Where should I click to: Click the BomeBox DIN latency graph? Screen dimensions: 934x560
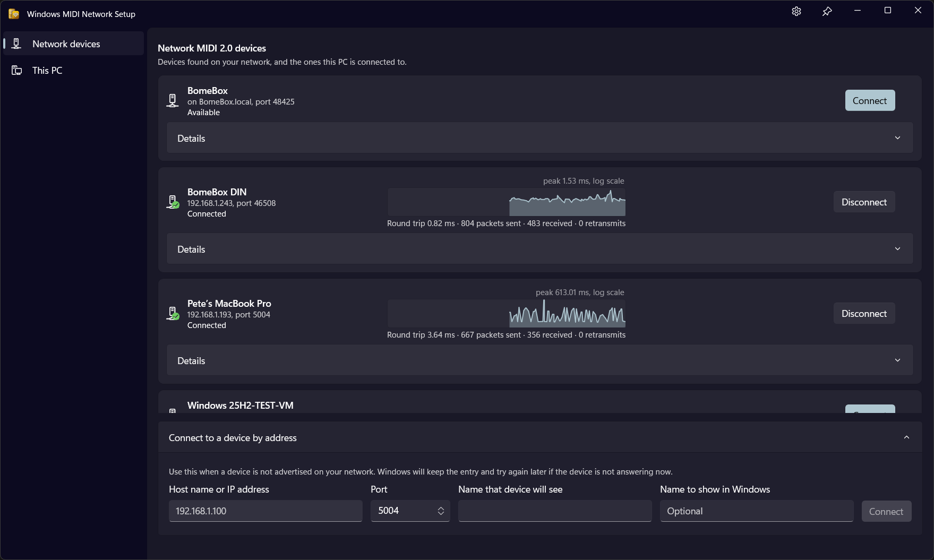point(507,202)
